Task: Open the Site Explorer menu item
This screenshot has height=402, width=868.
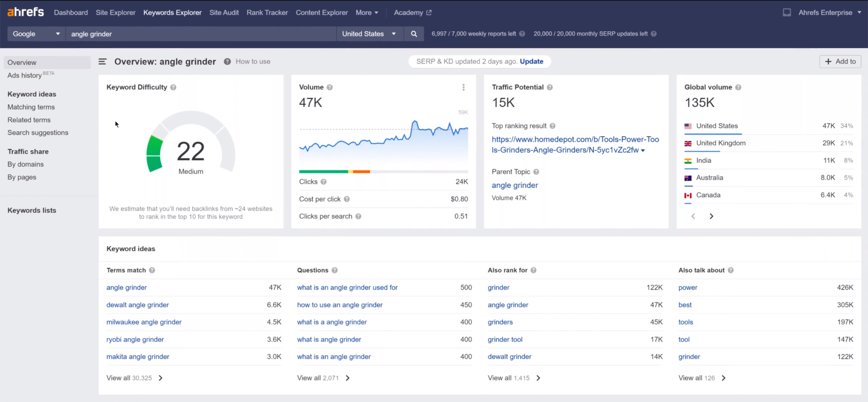Action: (115, 12)
